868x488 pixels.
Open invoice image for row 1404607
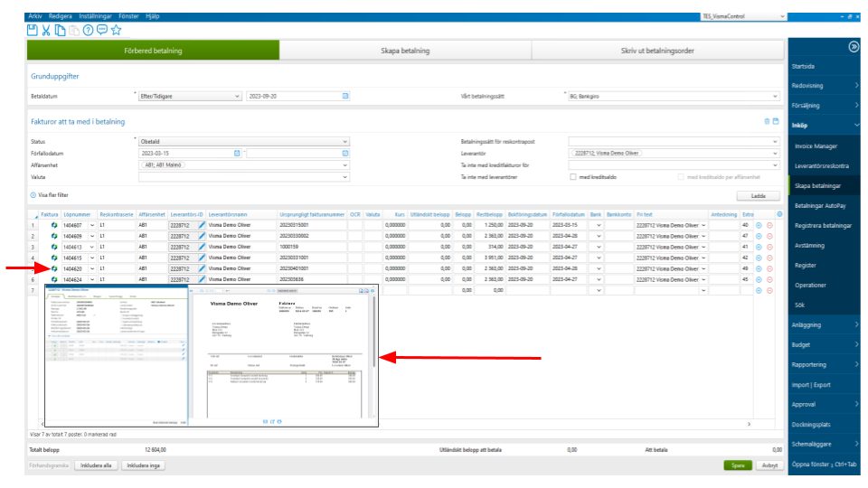(54, 225)
